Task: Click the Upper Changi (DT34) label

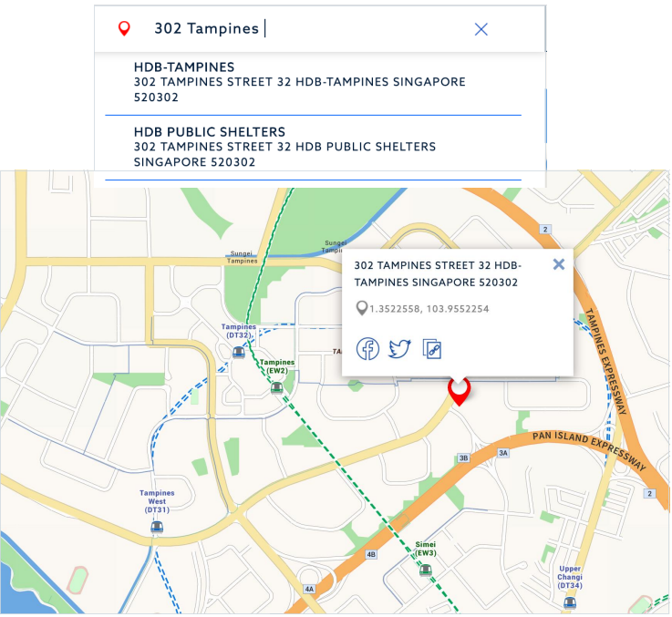Action: [570, 577]
